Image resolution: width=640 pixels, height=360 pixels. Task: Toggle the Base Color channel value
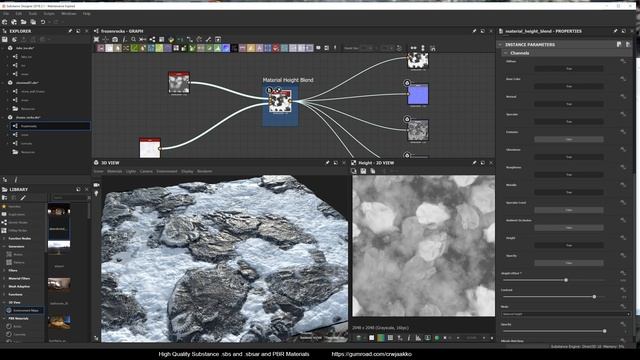569,86
